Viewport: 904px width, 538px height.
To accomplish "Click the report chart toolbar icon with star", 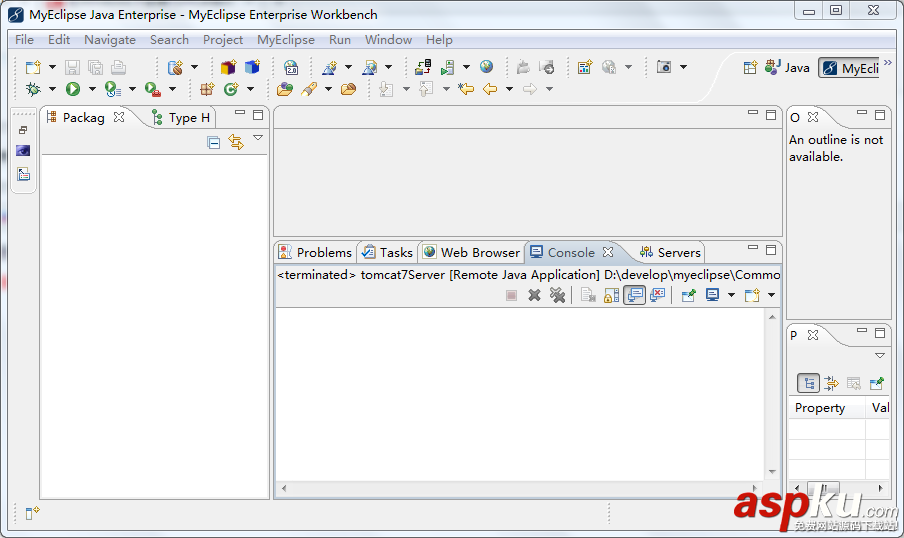I will [585, 67].
